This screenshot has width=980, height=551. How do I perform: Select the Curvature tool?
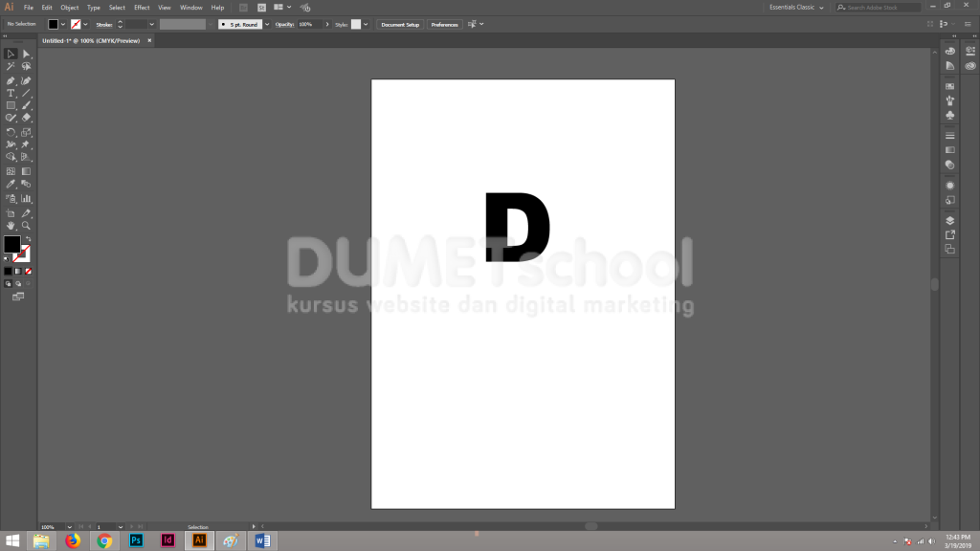point(26,80)
